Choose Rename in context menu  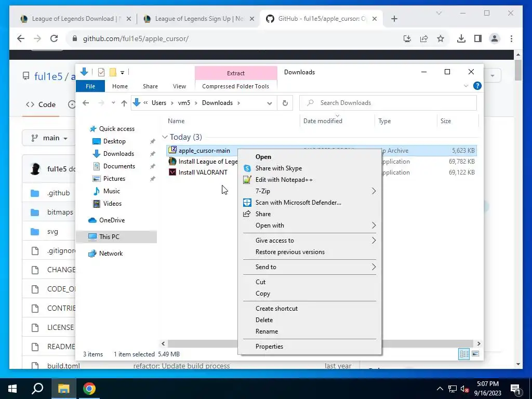(267, 331)
